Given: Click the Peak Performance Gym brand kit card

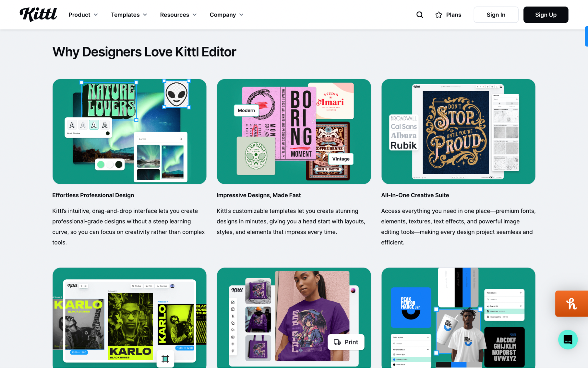Looking at the screenshot, I should coord(458,318).
